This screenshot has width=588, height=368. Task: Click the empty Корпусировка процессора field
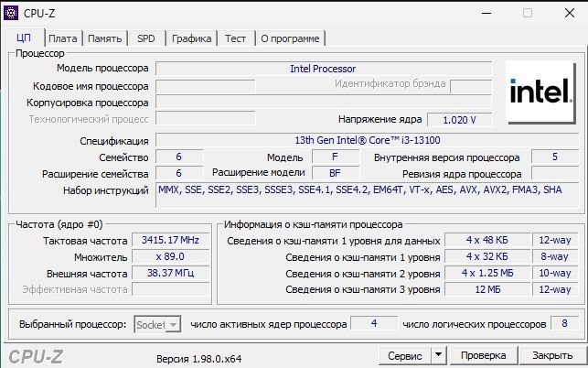tap(324, 103)
